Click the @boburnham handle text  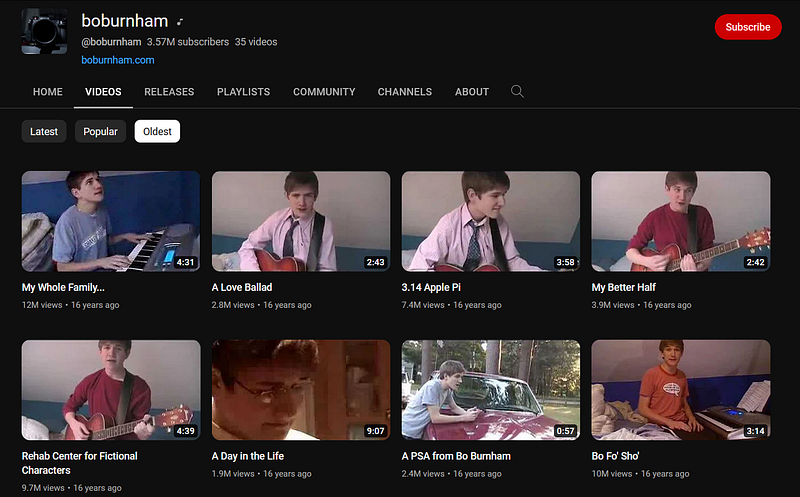111,42
